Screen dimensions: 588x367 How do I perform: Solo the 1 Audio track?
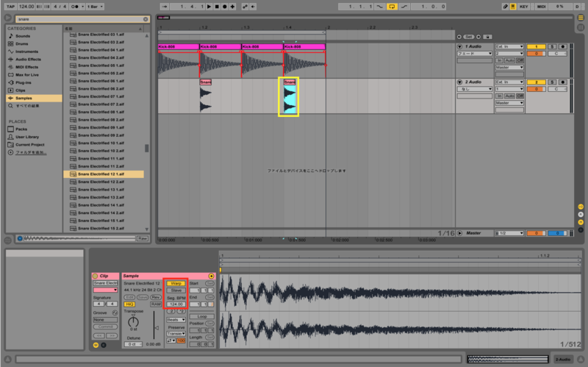[x=552, y=46]
